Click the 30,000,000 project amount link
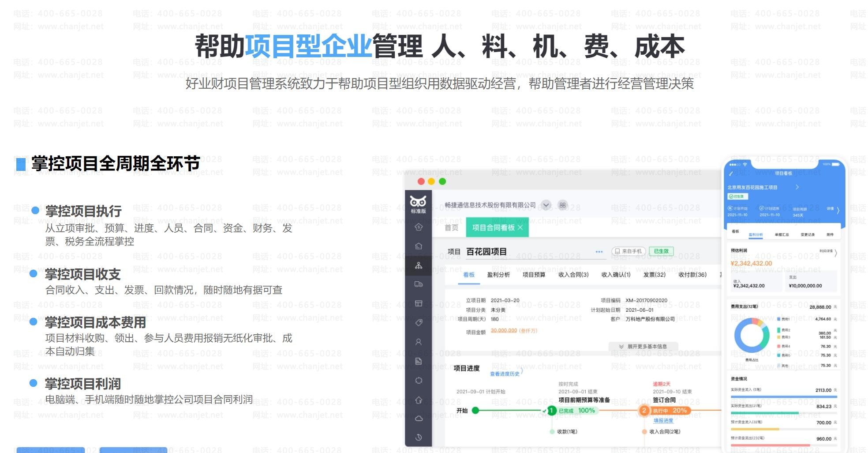Viewport: 868px width, 453px height. 504,330
